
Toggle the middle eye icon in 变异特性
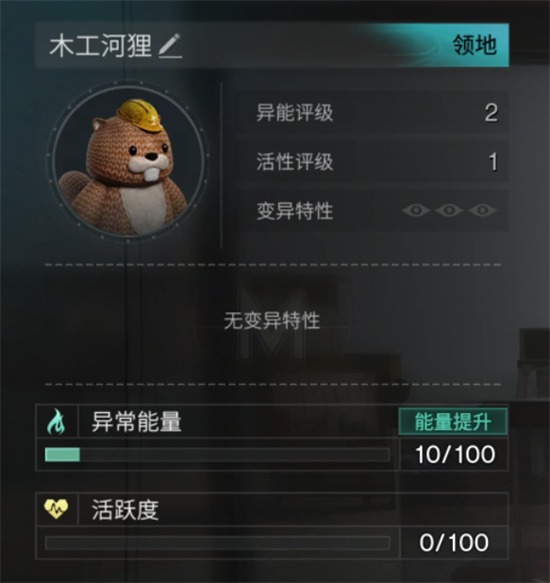tap(449, 210)
